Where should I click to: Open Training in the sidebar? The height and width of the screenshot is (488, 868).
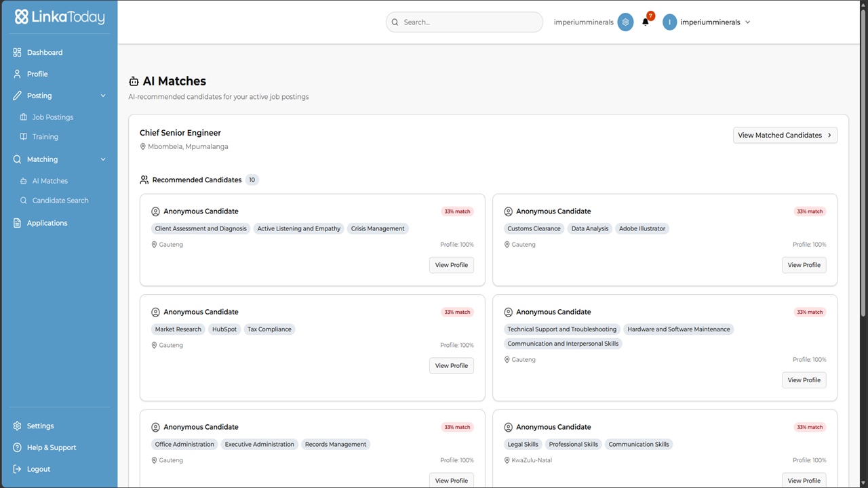(x=45, y=137)
